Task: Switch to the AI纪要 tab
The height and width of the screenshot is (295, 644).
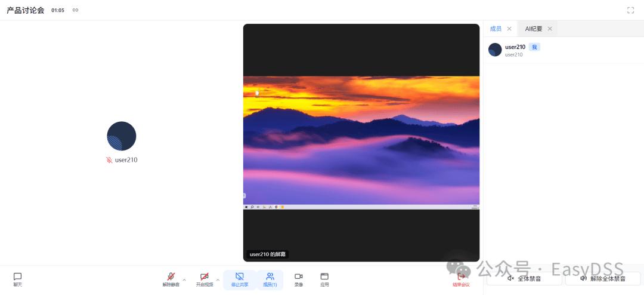Action: coord(534,29)
